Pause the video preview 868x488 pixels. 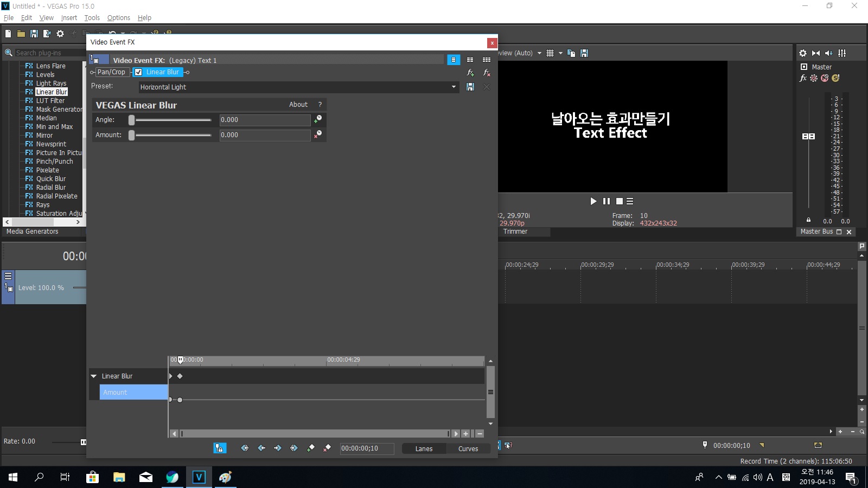(x=607, y=201)
